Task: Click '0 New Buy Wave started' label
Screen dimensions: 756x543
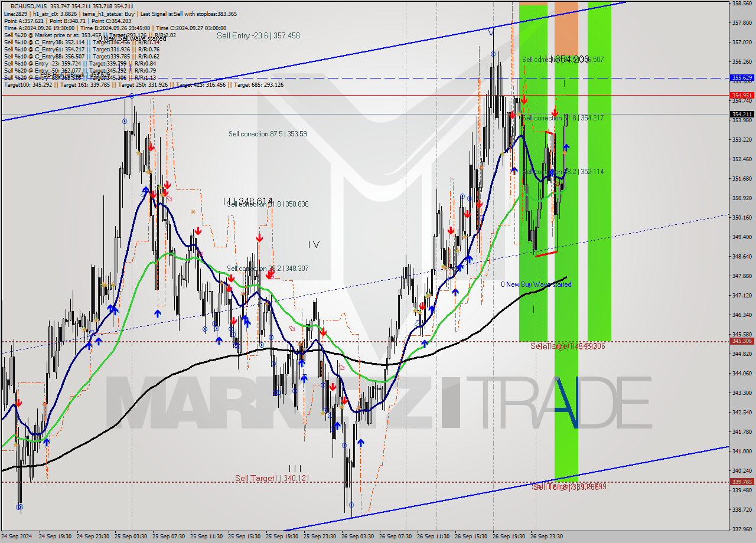Action: point(536,284)
